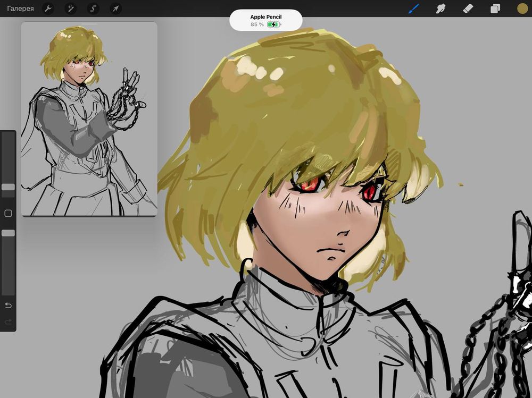Select the Brush tool

pyautogui.click(x=413, y=9)
